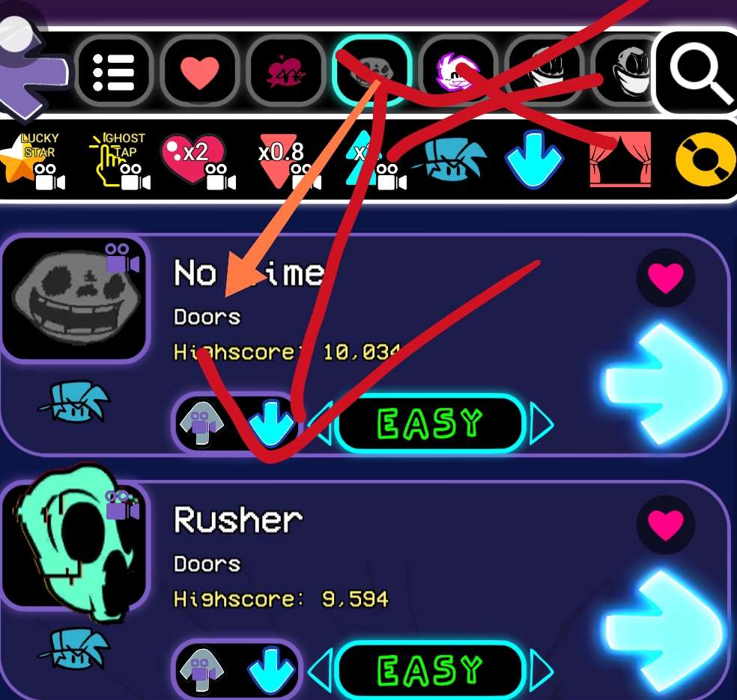Select the list view category tab

tap(113, 73)
